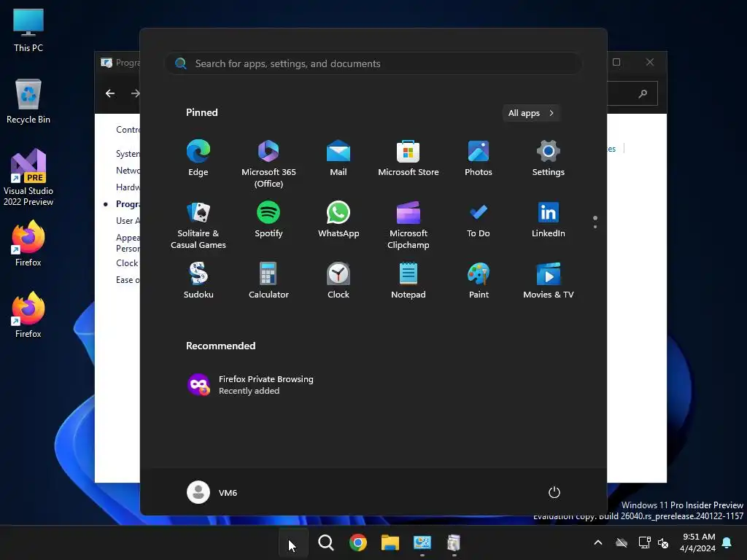747x560 pixels.
Task: Click the All apps button
Action: click(531, 113)
